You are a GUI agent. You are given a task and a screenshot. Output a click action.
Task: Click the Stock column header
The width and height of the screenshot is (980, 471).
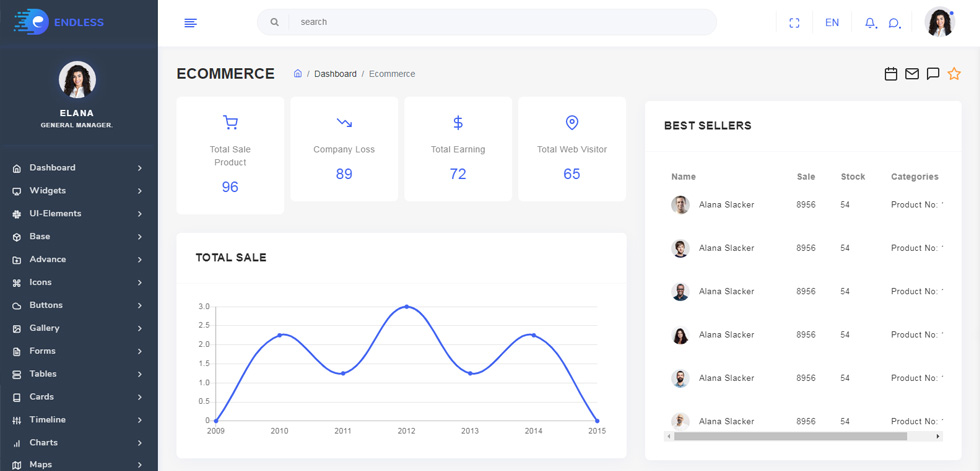click(853, 177)
